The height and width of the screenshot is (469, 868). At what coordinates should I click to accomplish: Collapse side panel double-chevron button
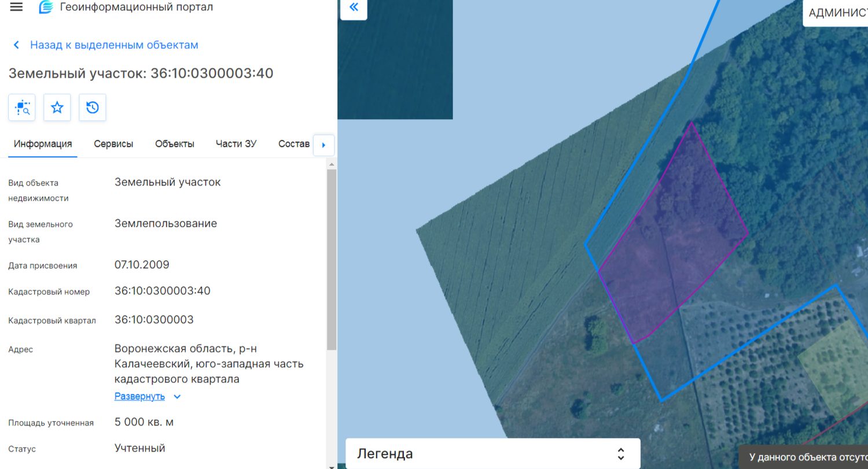(x=354, y=8)
